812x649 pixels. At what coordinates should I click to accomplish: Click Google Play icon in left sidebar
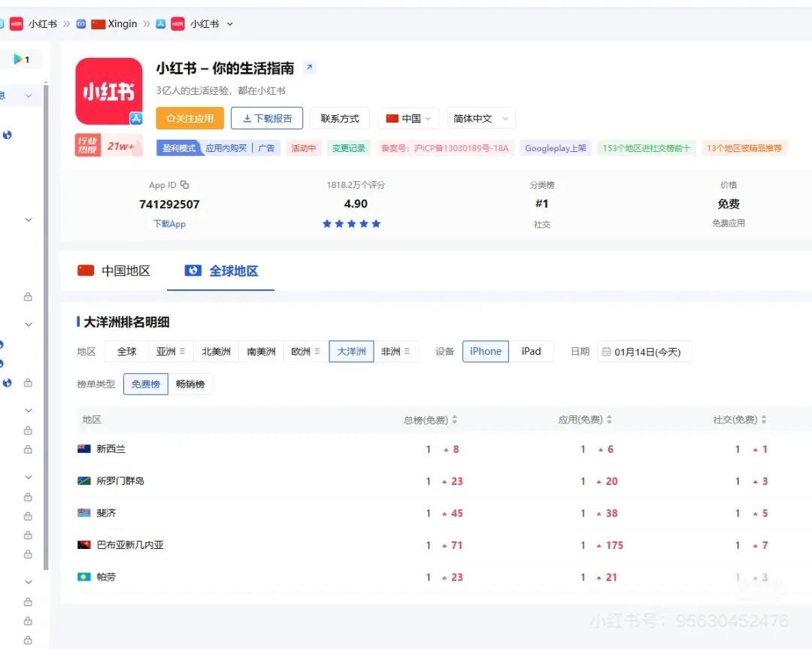(18, 59)
